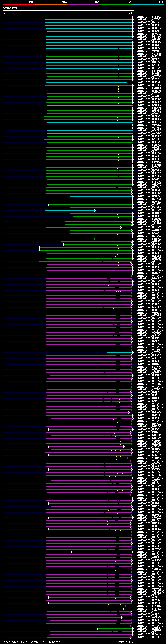
Task: Click the UniRef100_B4FU25 label
Action: point(149,56)
